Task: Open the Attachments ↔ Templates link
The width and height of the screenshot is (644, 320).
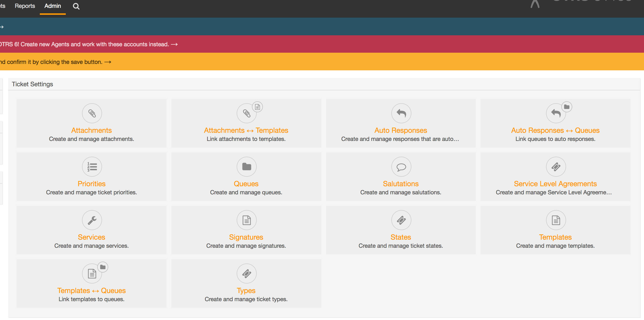Action: point(246,130)
